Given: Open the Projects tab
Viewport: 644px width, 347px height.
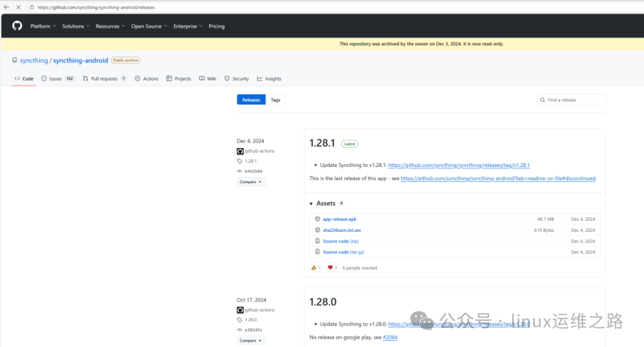Looking at the screenshot, I should [179, 79].
